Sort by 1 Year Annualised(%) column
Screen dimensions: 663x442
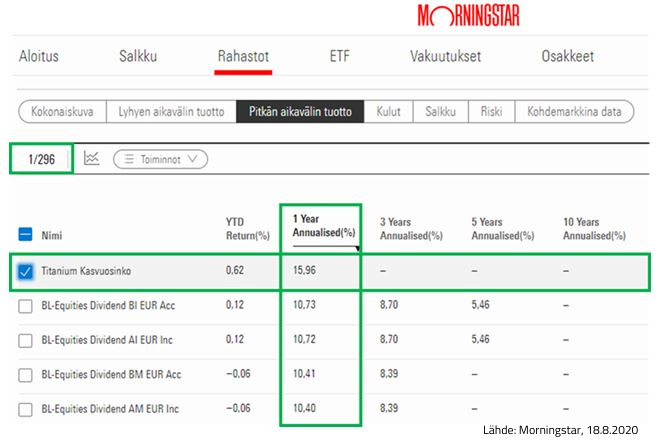[323, 225]
